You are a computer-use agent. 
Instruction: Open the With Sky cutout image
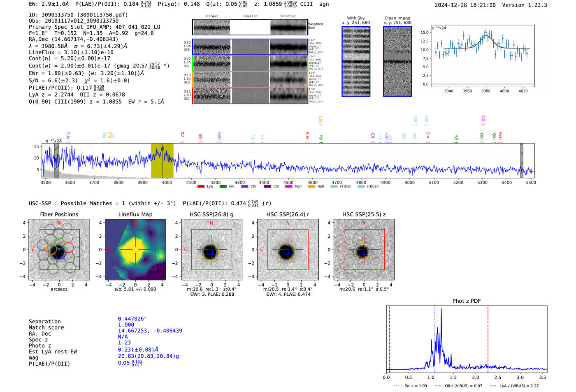pyautogui.click(x=356, y=61)
